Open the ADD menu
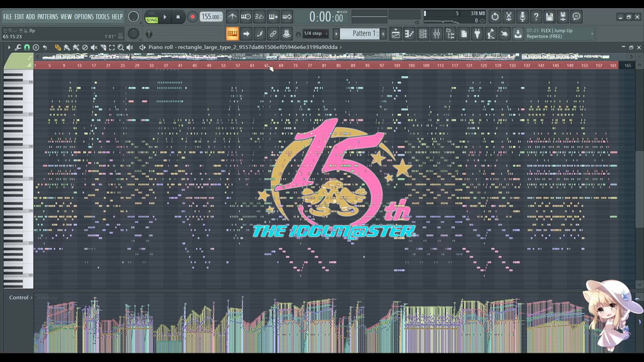Image resolution: width=644 pixels, height=362 pixels. (x=30, y=17)
